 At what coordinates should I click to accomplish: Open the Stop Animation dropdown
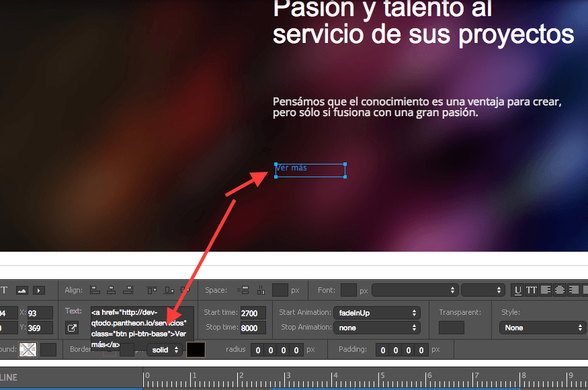(x=376, y=328)
